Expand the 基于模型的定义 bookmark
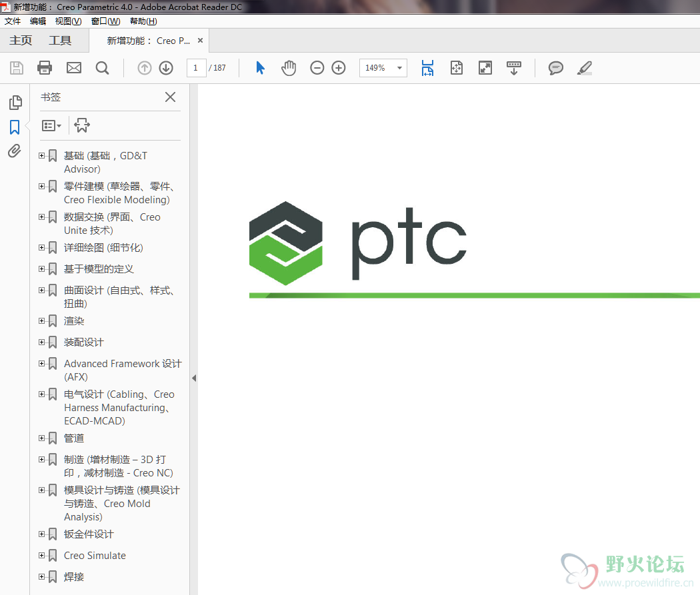The width and height of the screenshot is (700, 595). (x=41, y=269)
